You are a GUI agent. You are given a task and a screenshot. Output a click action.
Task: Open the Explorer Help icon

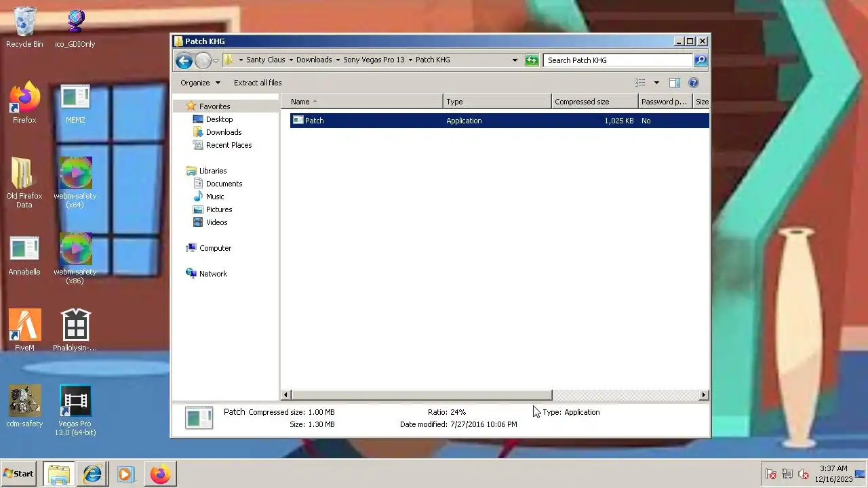694,83
